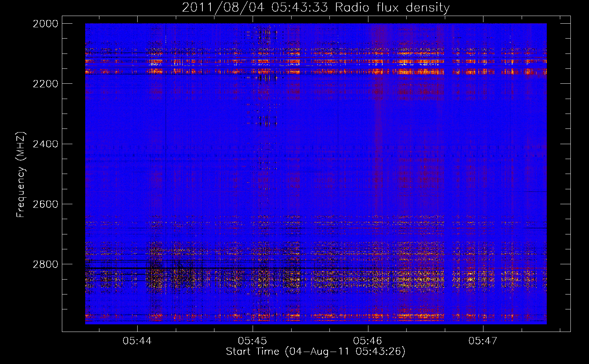
Task: Select the 05:44 time axis label
Action: [x=137, y=341]
